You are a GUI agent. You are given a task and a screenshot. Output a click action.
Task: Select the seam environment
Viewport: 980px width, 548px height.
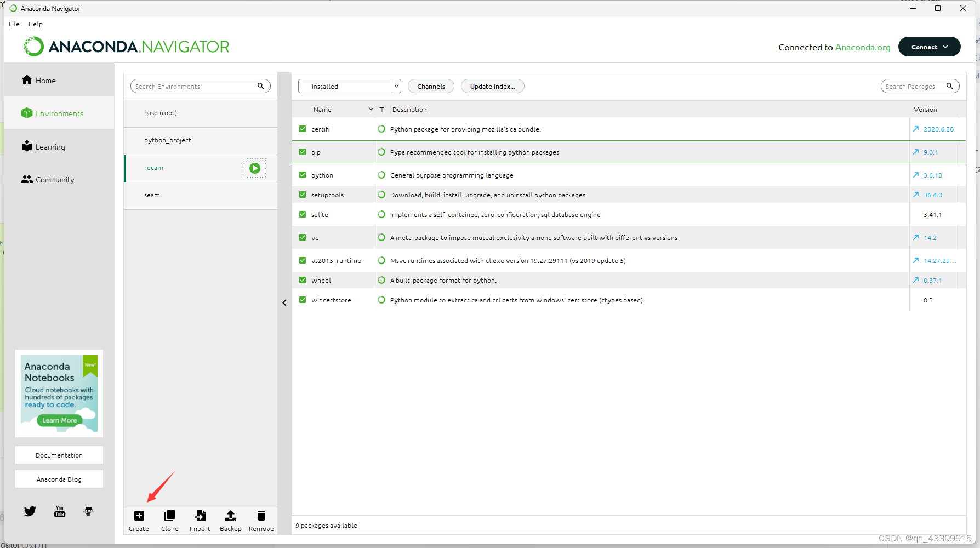tap(201, 196)
